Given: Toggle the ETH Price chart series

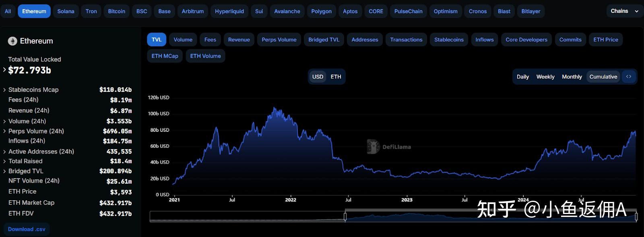Looking at the screenshot, I should (606, 39).
